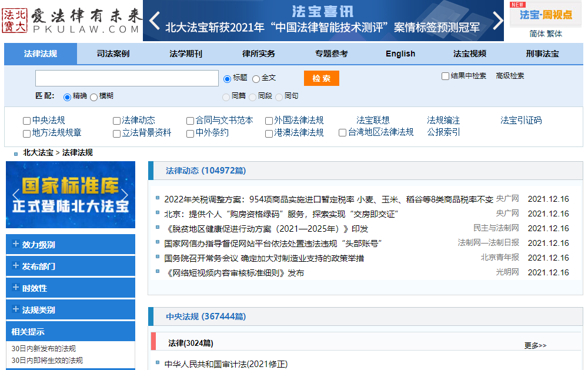
Task: Check the 中央法规 checkbox
Action: [26, 120]
